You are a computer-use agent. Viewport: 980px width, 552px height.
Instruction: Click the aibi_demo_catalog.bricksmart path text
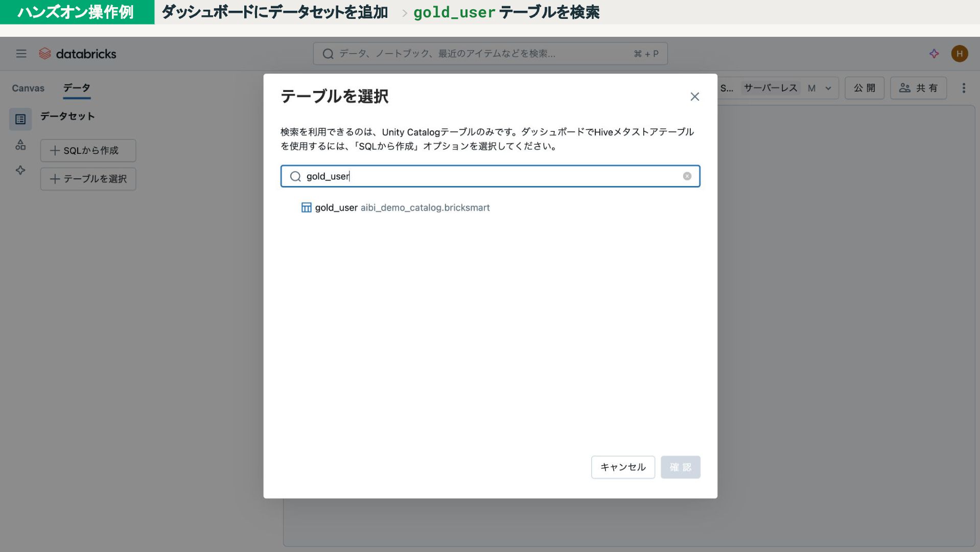(425, 208)
